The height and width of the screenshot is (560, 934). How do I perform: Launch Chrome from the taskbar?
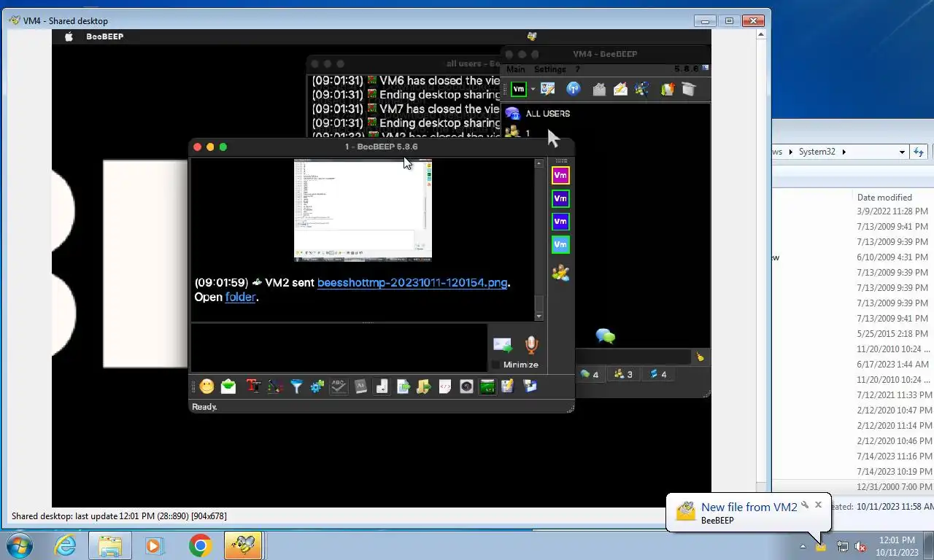[199, 545]
